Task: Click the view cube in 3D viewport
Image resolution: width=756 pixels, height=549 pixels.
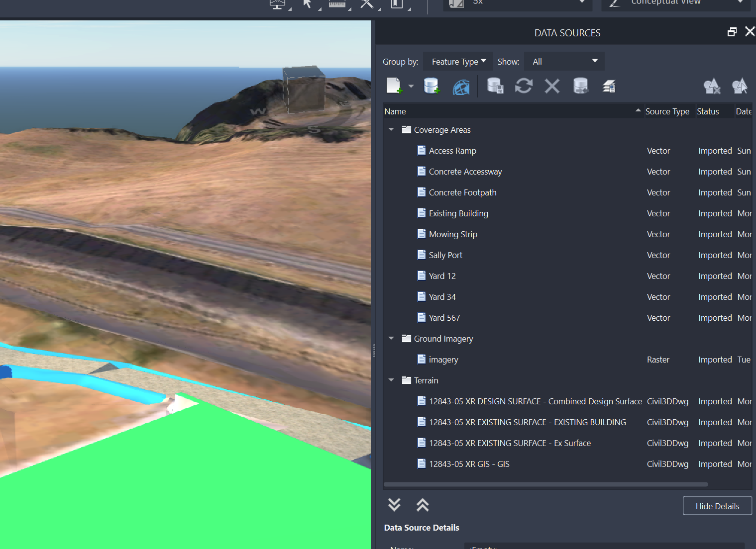Action: coord(304,90)
